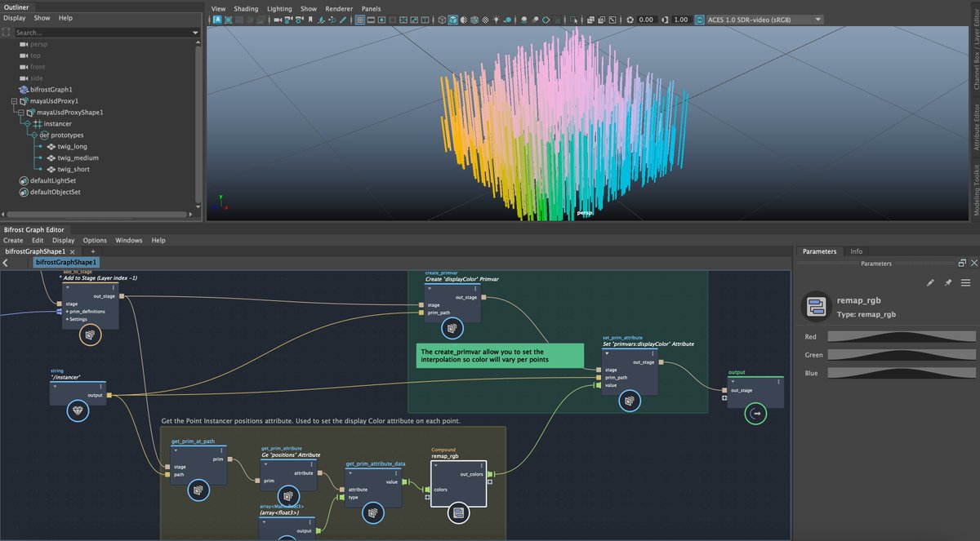Click the circular icon on the get_prim_at_path node
The image size is (980, 541).
tap(199, 490)
